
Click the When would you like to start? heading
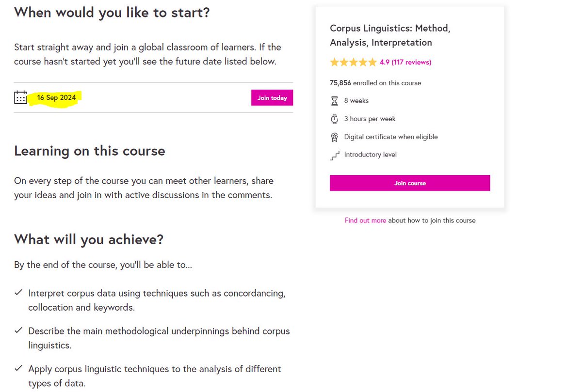coord(112,12)
